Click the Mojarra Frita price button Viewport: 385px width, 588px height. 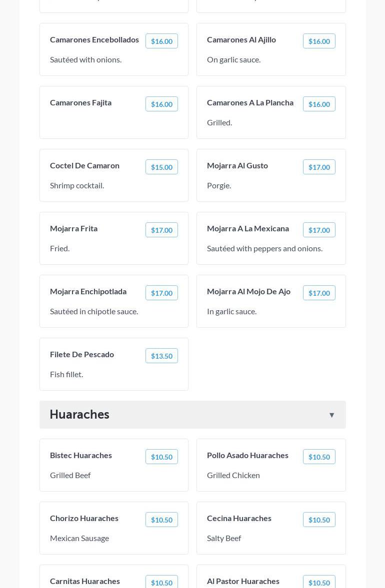pos(161,230)
